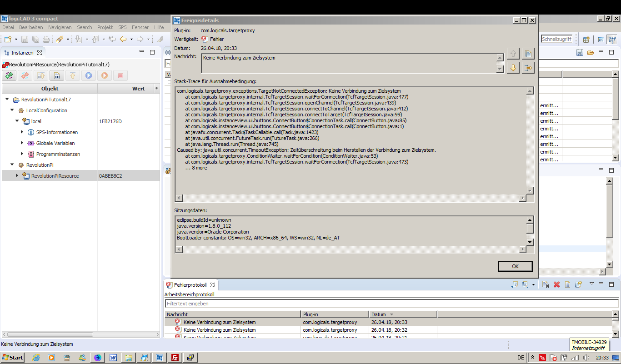The image size is (621, 364).
Task: Export log icon in Fehlerprotokoll toolbar
Action: coord(515,284)
